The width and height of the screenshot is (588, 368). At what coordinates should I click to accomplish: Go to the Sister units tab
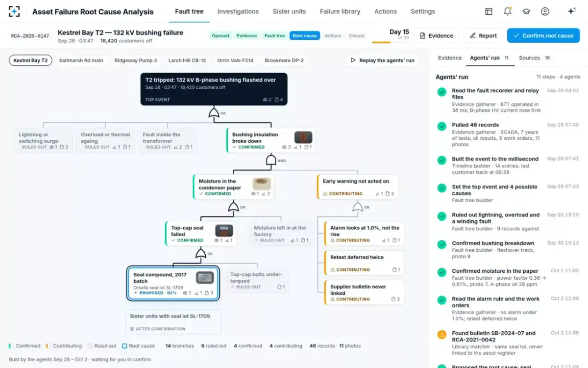click(x=289, y=11)
